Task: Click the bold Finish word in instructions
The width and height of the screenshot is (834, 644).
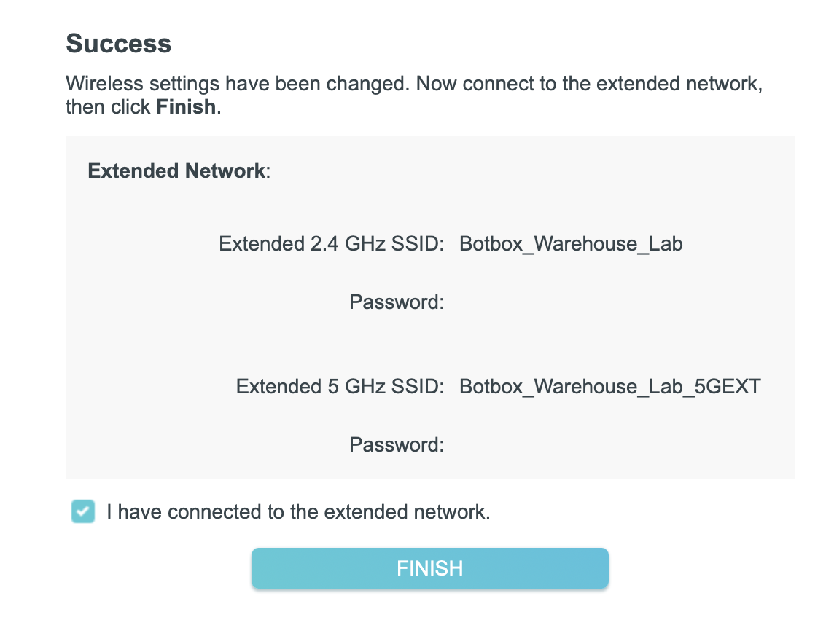Action: coord(186,107)
